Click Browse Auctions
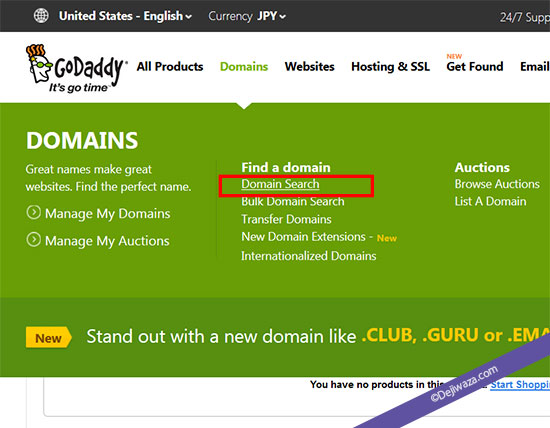The width and height of the screenshot is (550, 428). (497, 184)
